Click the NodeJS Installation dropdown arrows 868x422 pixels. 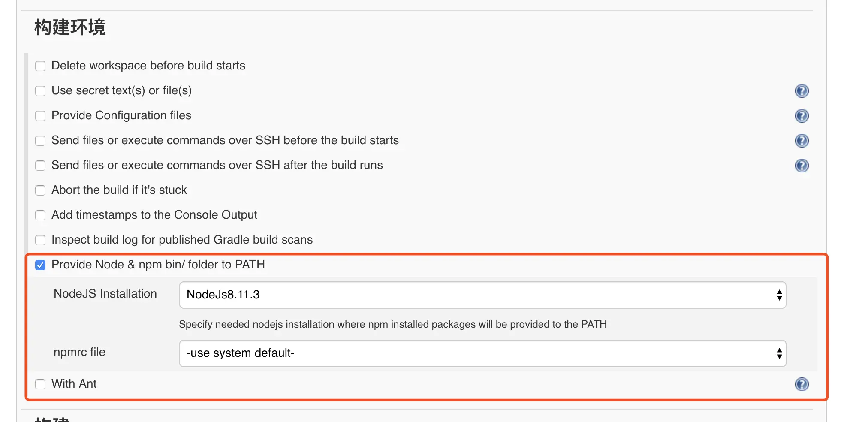(779, 295)
